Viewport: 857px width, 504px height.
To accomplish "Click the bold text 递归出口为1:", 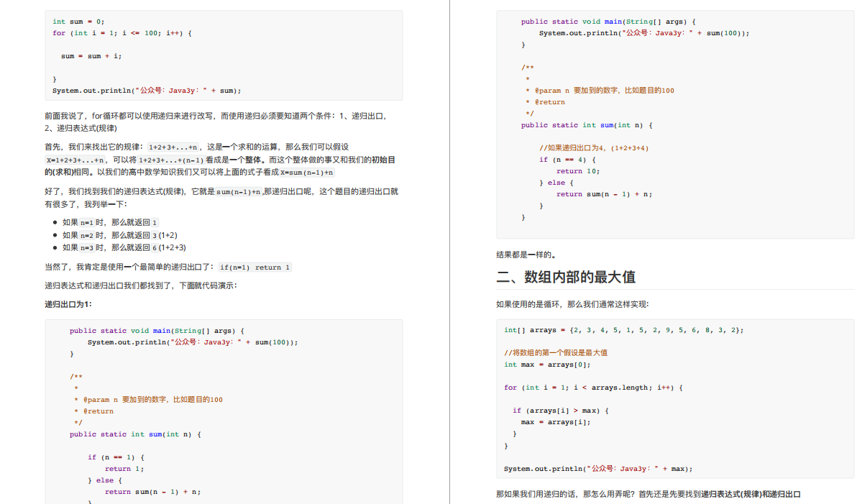I will (68, 304).
